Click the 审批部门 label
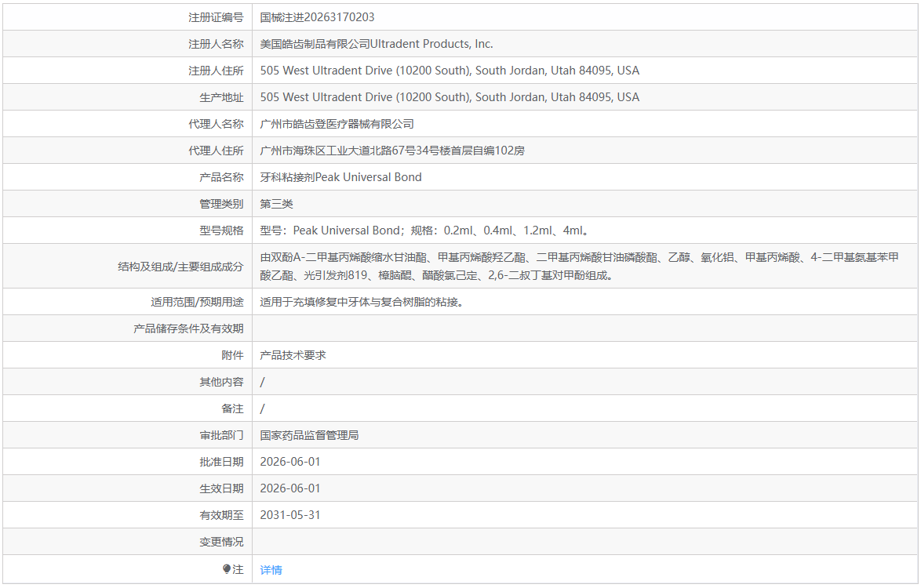The width and height of the screenshot is (921, 588). (x=221, y=435)
